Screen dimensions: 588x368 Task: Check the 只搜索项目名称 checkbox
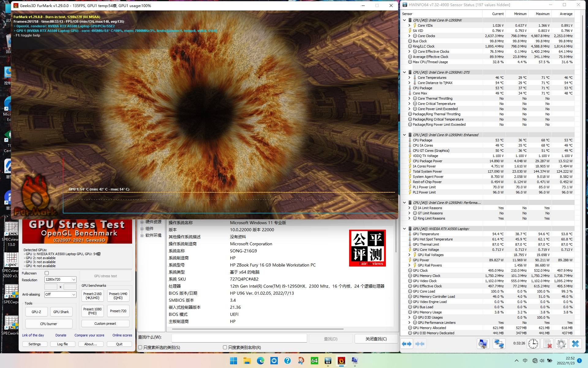224,347
